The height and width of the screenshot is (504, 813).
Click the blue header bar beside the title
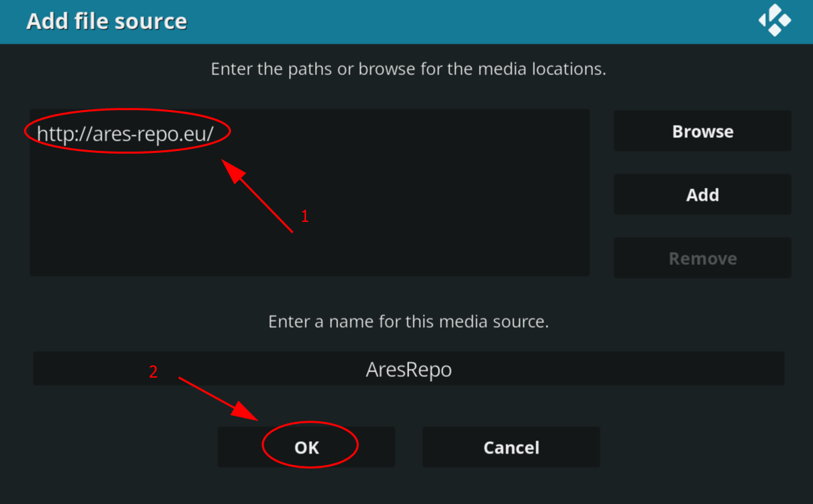pyautogui.click(x=467, y=22)
